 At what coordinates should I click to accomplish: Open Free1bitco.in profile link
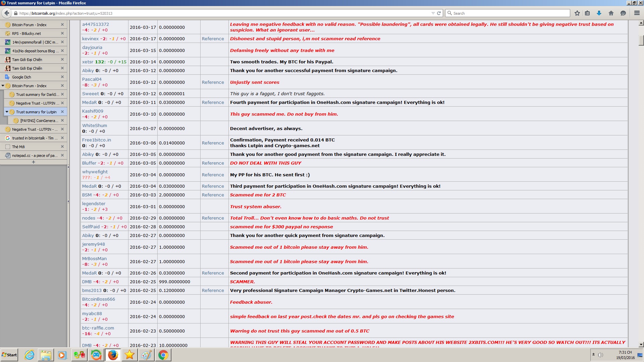click(97, 140)
